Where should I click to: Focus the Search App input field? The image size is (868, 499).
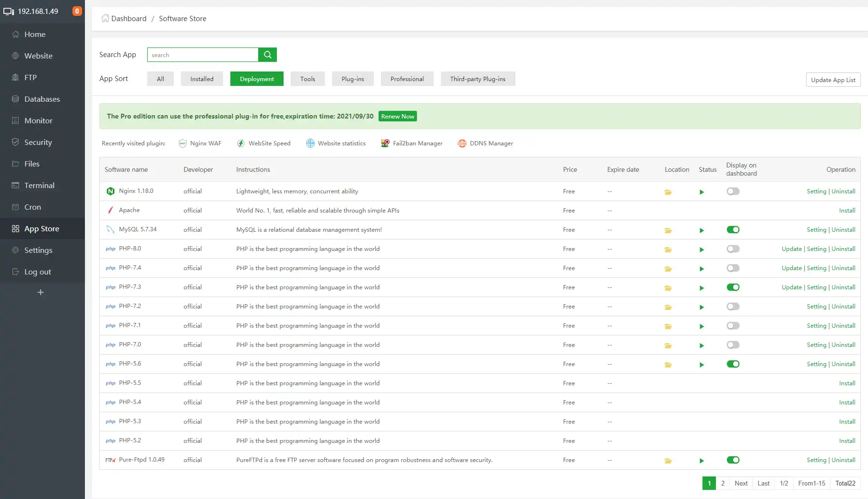202,55
